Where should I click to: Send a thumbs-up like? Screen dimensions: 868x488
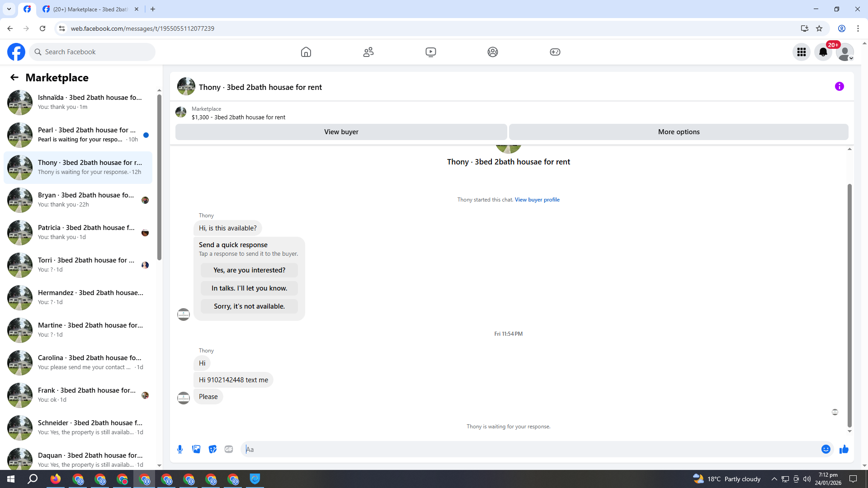point(844,449)
